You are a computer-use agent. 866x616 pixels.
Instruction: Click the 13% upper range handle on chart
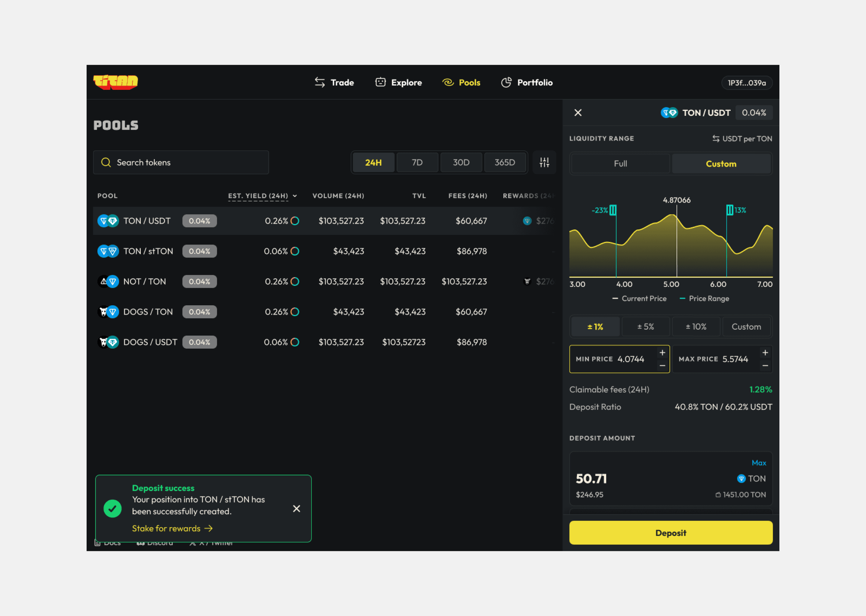tap(729, 210)
